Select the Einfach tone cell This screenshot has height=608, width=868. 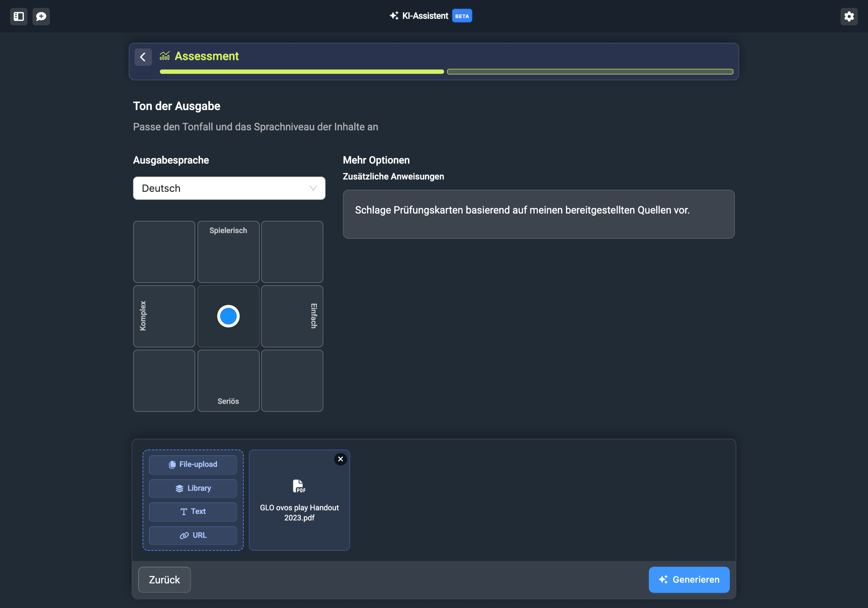pyautogui.click(x=292, y=316)
